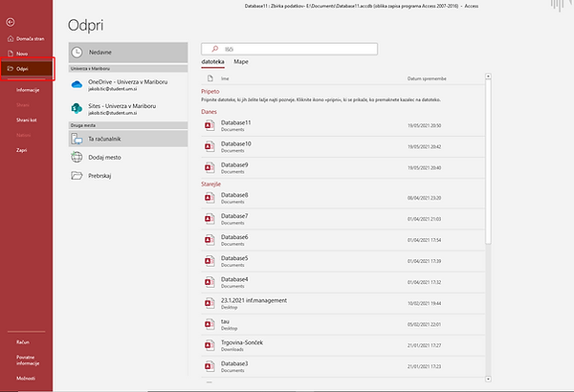Click the folder icon next to Prebrskaj

click(x=77, y=176)
